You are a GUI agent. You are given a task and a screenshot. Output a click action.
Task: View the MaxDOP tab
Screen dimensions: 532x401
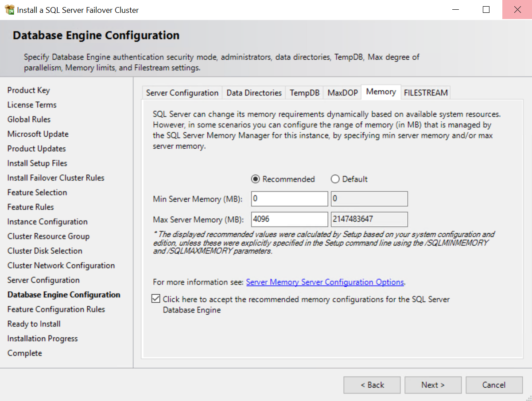click(x=342, y=92)
